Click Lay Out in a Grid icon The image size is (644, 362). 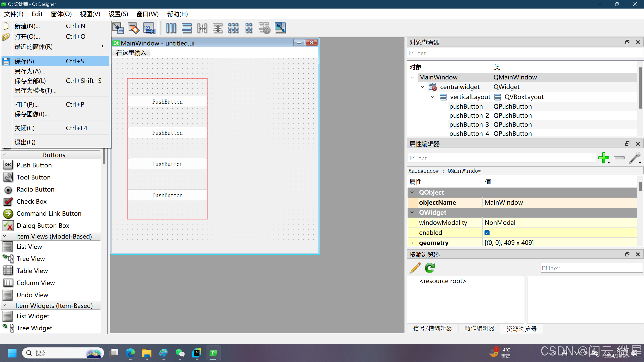(233, 28)
